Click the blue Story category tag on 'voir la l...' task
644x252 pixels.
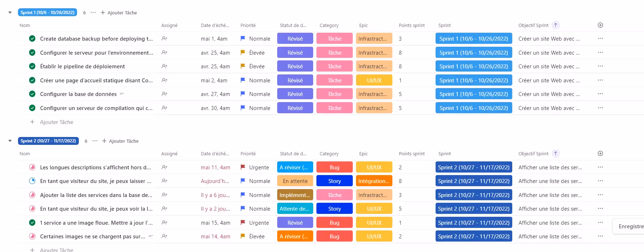[x=334, y=209]
